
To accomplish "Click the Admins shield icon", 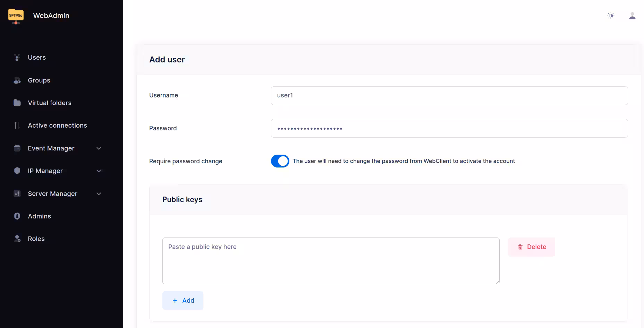I will [x=17, y=216].
